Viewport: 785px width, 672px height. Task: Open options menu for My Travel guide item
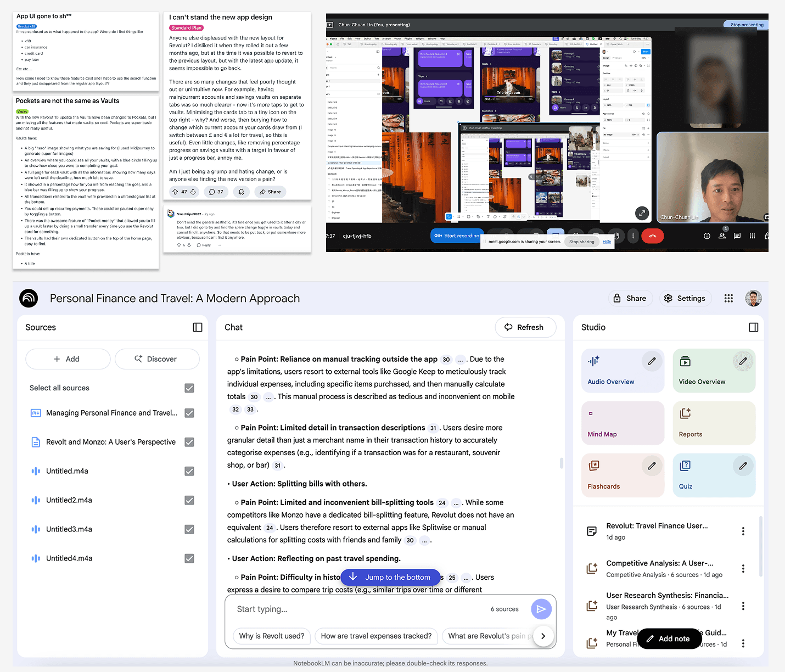(743, 643)
